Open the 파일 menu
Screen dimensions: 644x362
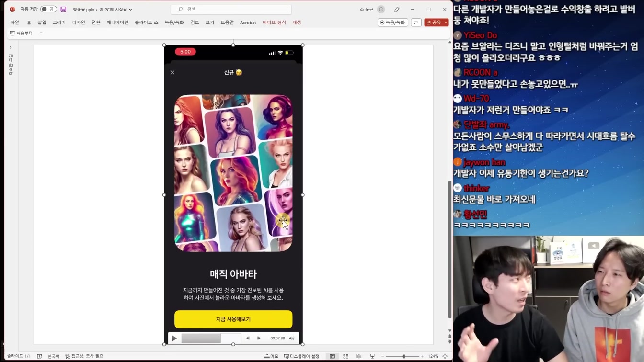click(x=15, y=23)
